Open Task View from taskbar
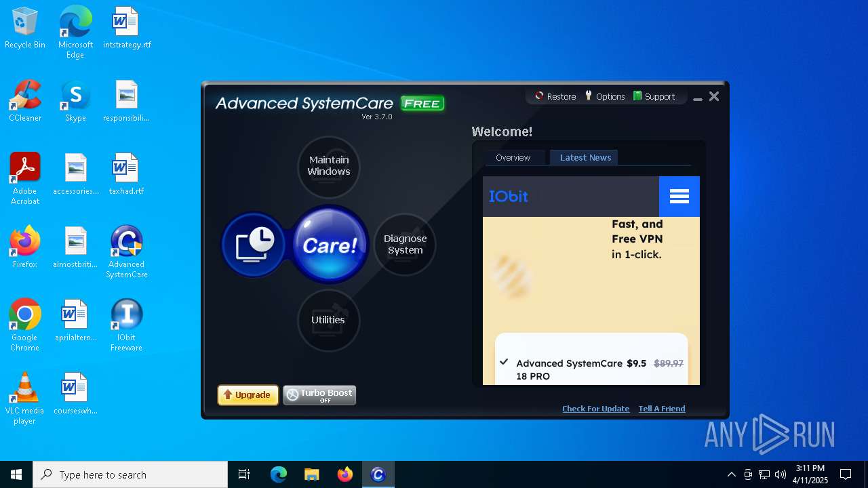 [x=244, y=474]
